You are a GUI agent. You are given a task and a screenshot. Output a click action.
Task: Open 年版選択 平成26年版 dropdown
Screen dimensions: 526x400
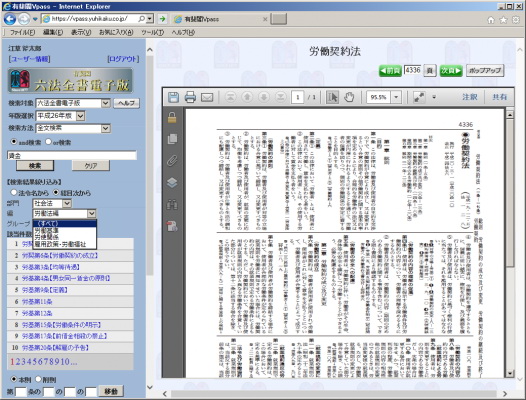click(x=60, y=116)
